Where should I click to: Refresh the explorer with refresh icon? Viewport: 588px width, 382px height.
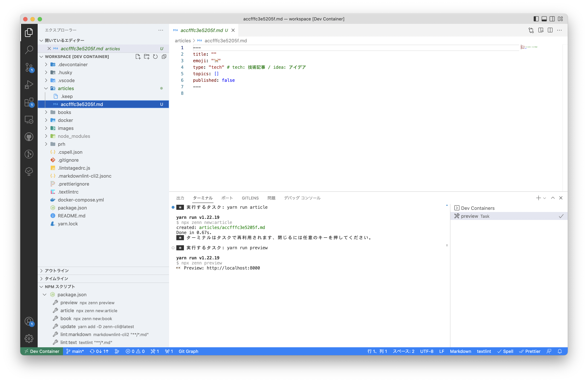tap(155, 57)
